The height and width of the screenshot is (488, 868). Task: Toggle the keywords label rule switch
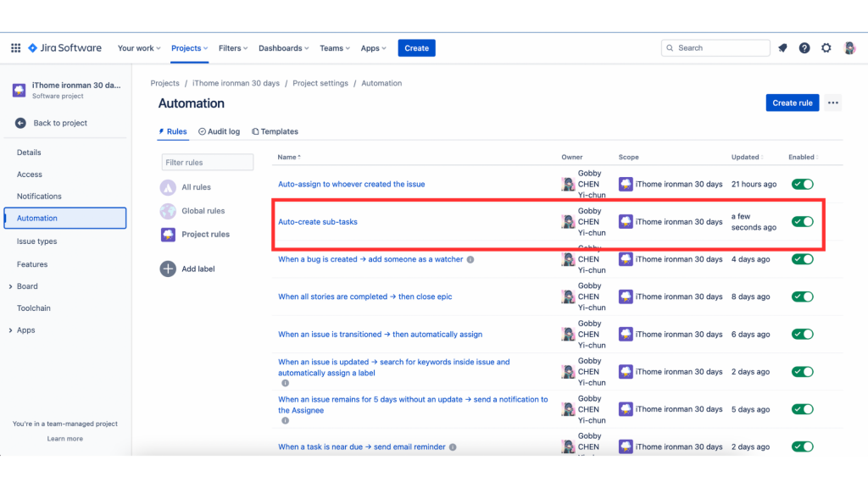[x=802, y=372]
